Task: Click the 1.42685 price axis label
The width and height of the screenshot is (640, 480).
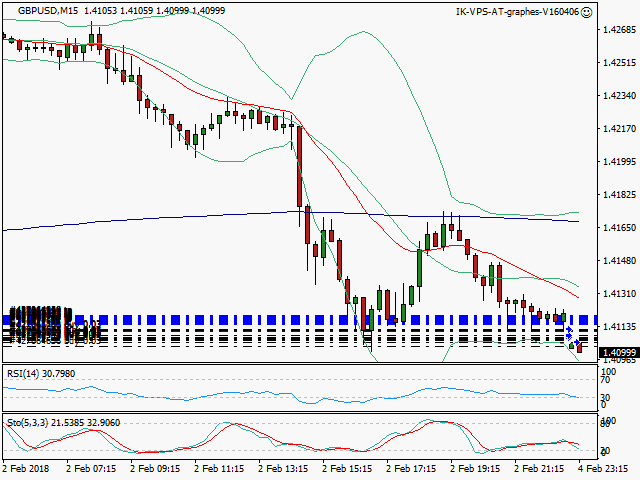Action: (x=617, y=30)
